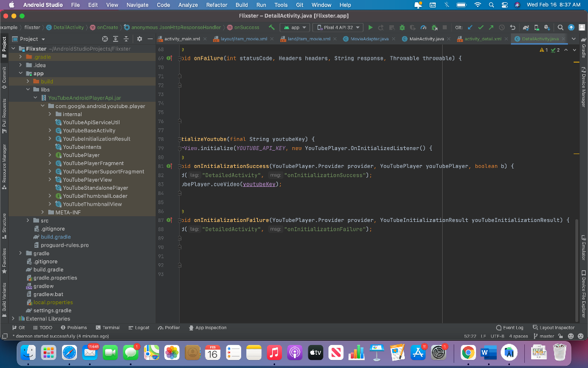Viewport: 588px width, 368px height.
Task: Toggle the Pull Requests tool window
Action: tap(4, 116)
